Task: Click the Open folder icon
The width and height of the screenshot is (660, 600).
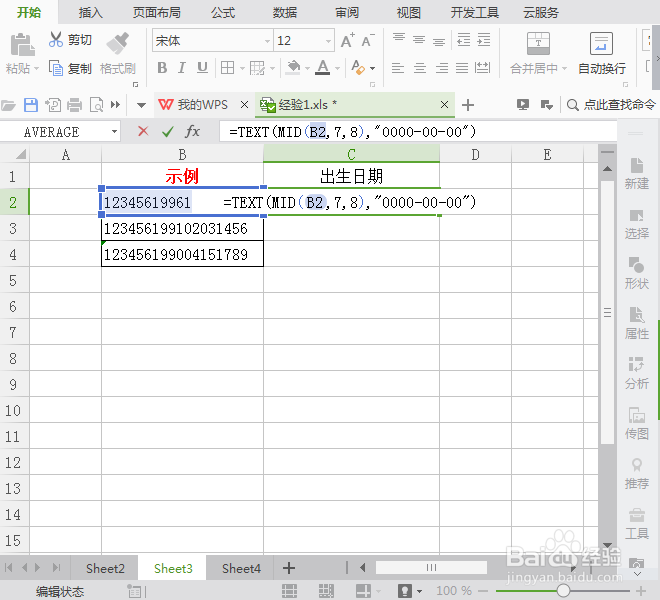Action: (8, 105)
